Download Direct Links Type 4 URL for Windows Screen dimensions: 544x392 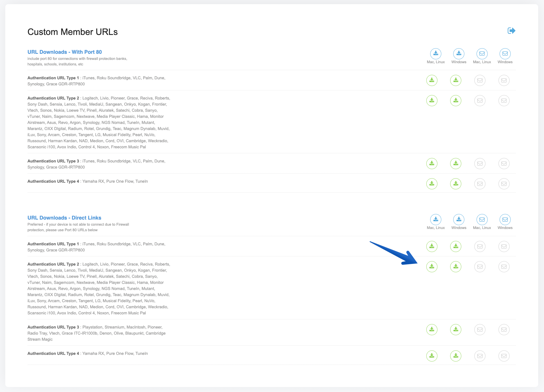tap(456, 356)
